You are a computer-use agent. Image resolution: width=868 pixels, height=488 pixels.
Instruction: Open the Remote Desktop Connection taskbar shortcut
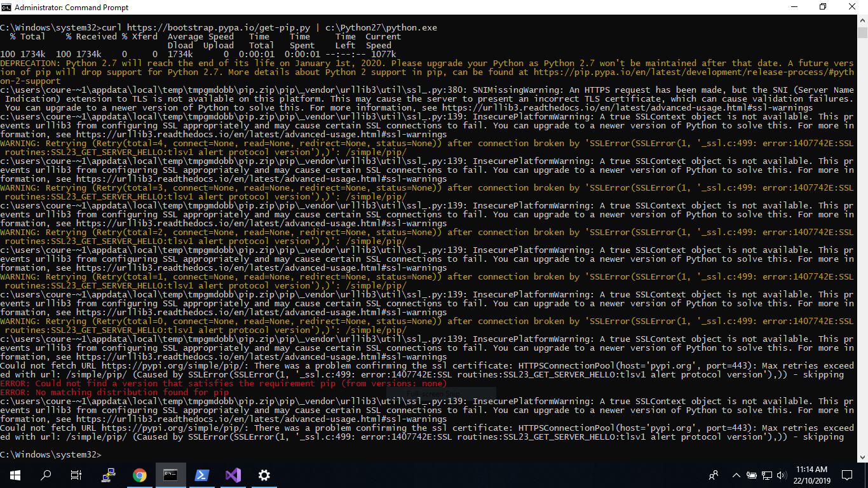pos(108,475)
